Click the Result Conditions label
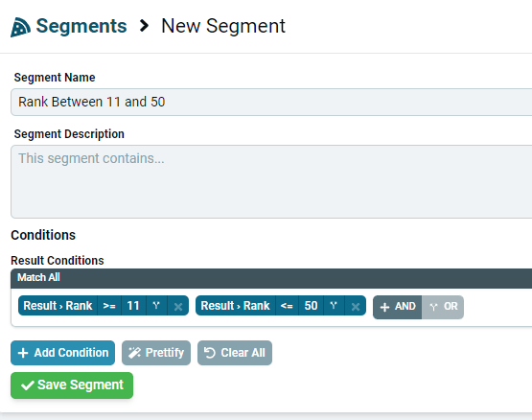 [58, 261]
